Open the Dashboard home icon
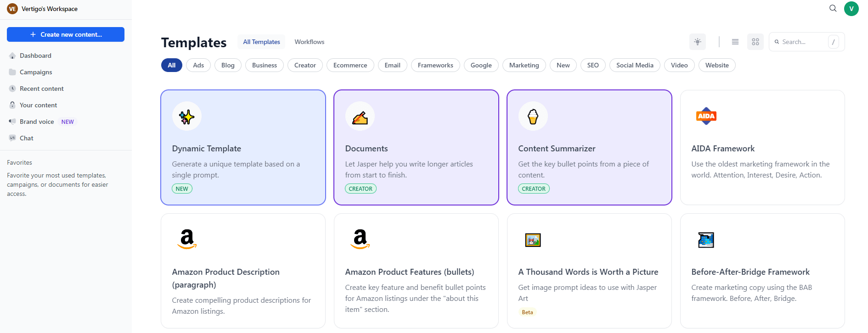 [x=12, y=55]
